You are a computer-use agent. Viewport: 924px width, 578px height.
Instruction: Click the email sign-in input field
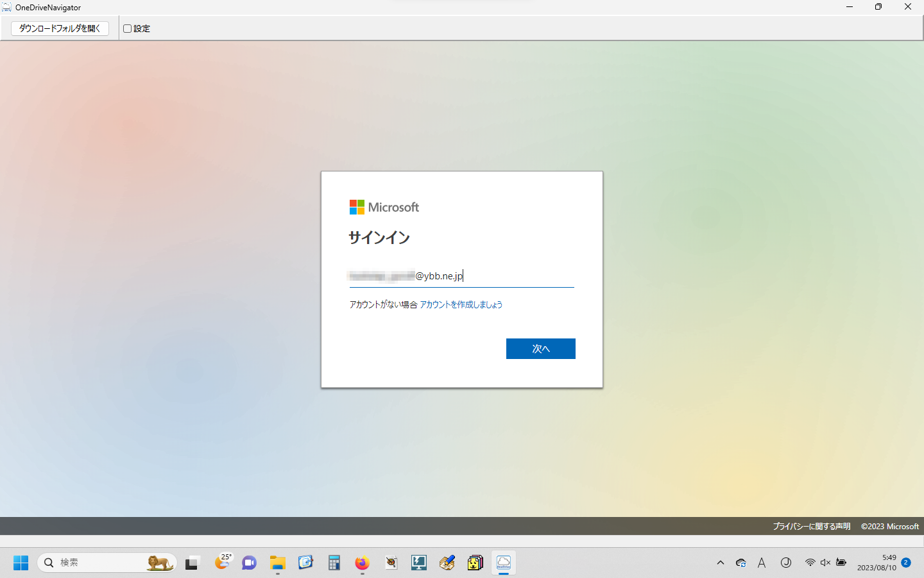[461, 276]
